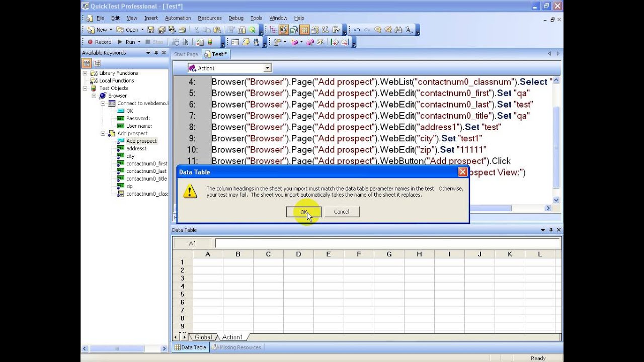Toggle auto-hide pin on Data Table panel

(551, 230)
